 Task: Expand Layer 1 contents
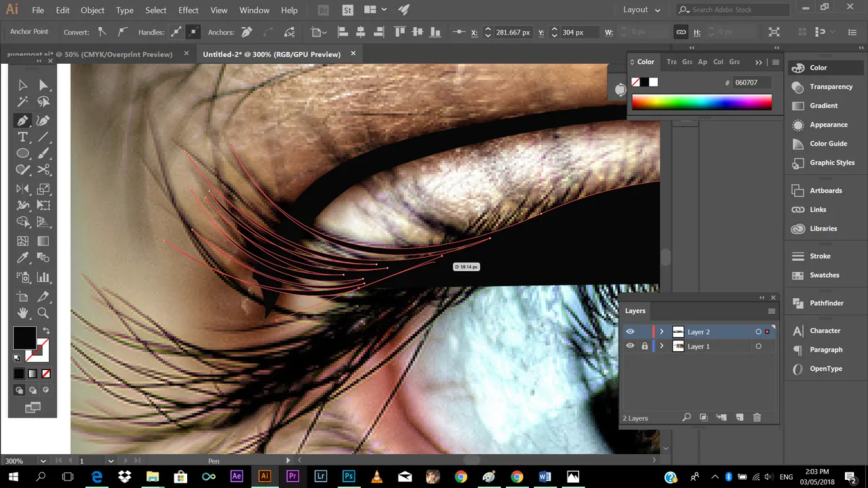click(x=662, y=346)
